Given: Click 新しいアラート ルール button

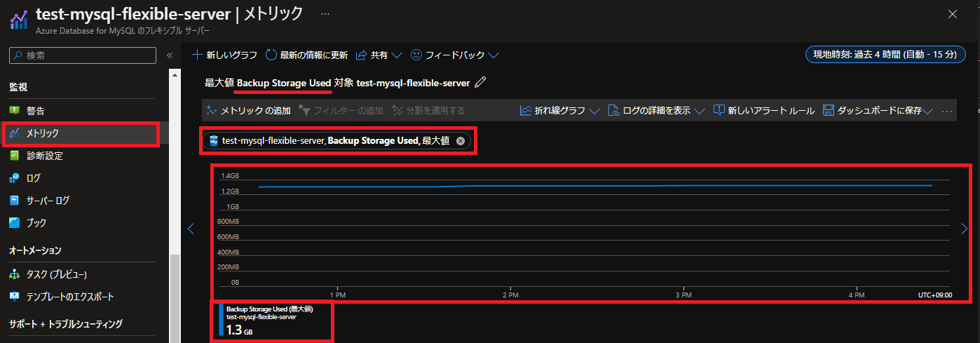Looking at the screenshot, I should click(763, 111).
